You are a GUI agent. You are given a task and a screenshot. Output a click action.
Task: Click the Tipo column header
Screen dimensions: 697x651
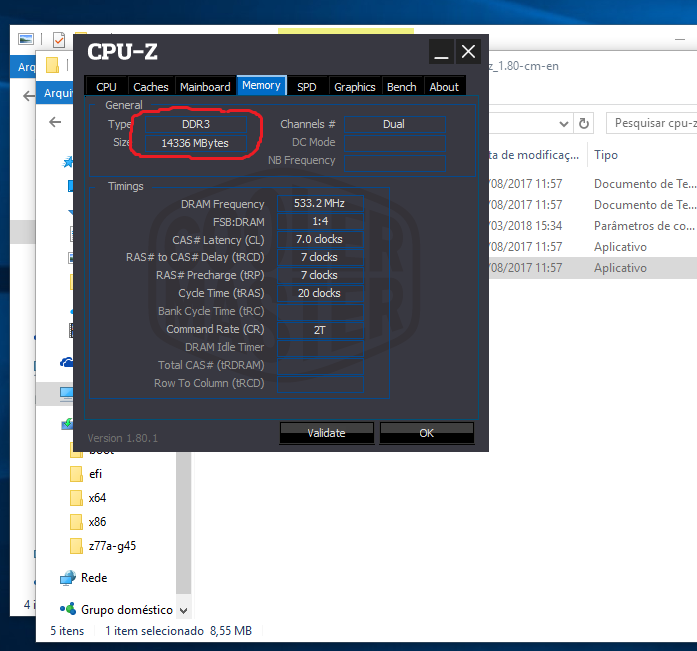tap(606, 155)
